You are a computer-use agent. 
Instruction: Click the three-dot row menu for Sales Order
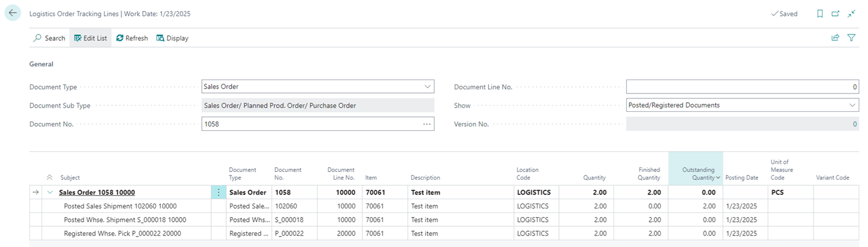pyautogui.click(x=218, y=192)
